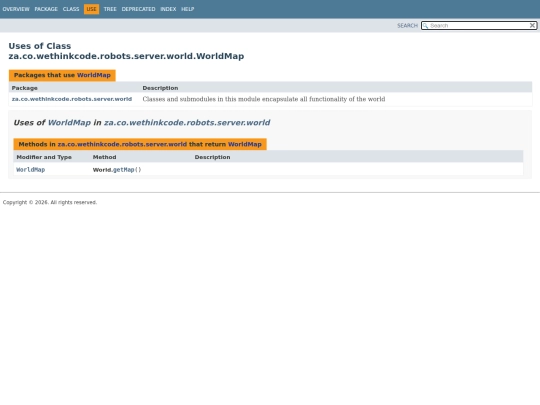Click WorldMap type link in methods table
The image size is (540, 405).
31,169
